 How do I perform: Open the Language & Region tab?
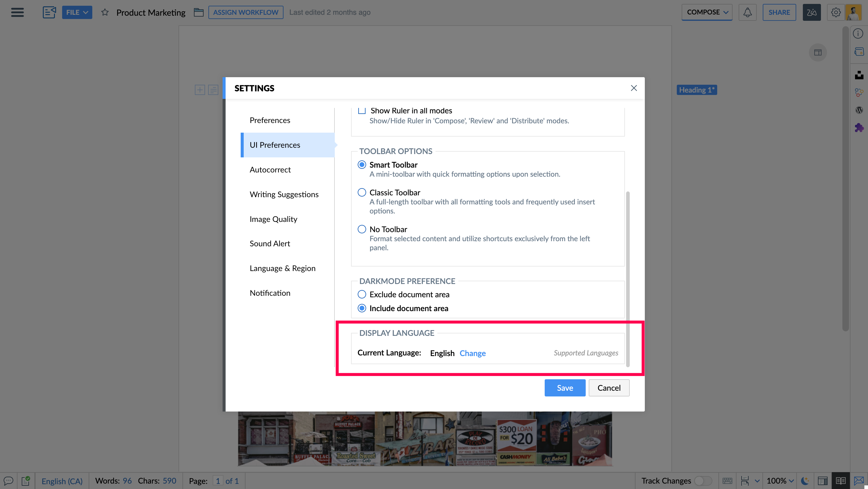coord(287,268)
